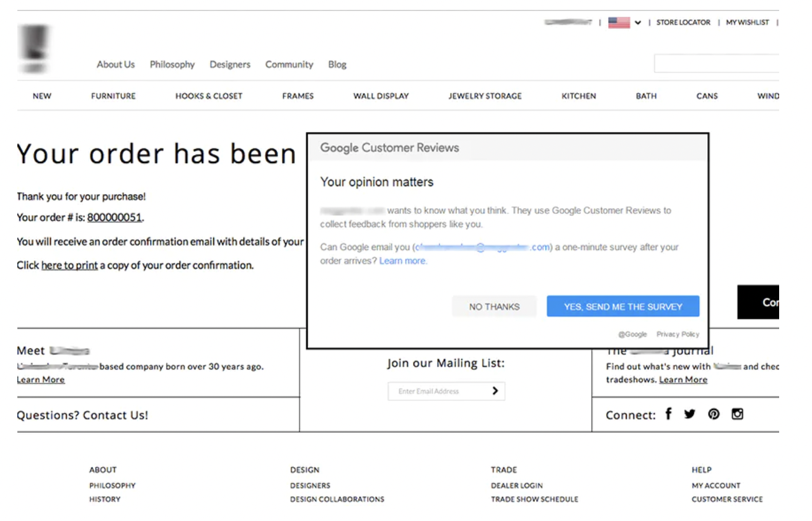Select the JEWELRY STORAGE menu item
Image resolution: width=812 pixels, height=521 pixels.
[x=485, y=96]
